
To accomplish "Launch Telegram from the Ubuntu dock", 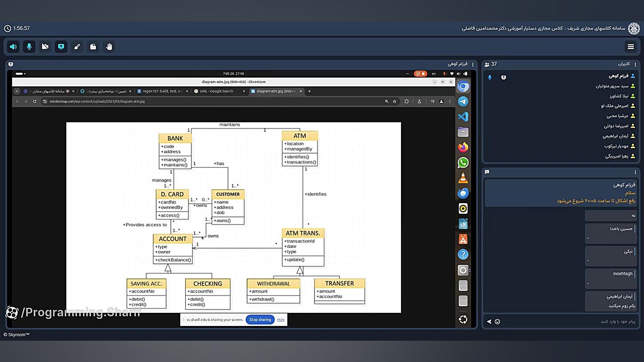I will pyautogui.click(x=463, y=102).
